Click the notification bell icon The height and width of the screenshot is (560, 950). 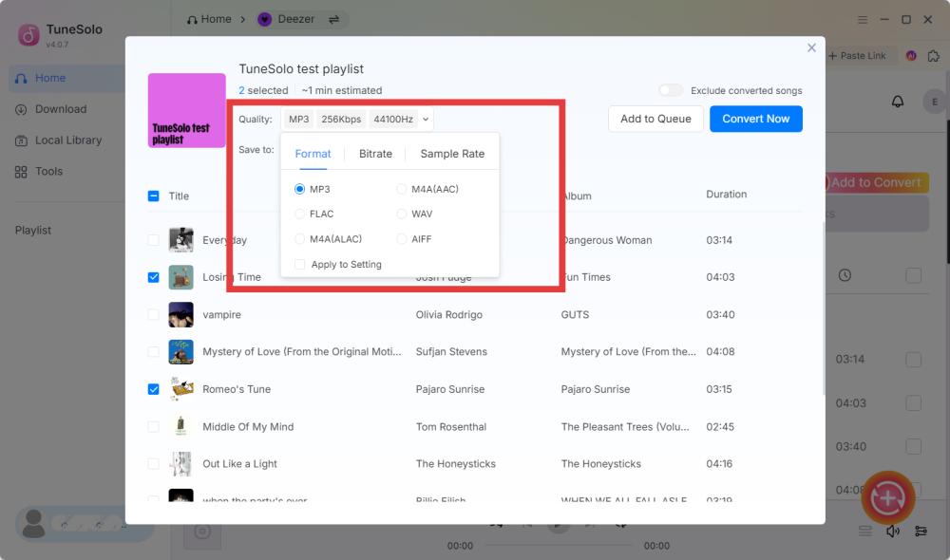coord(898,102)
